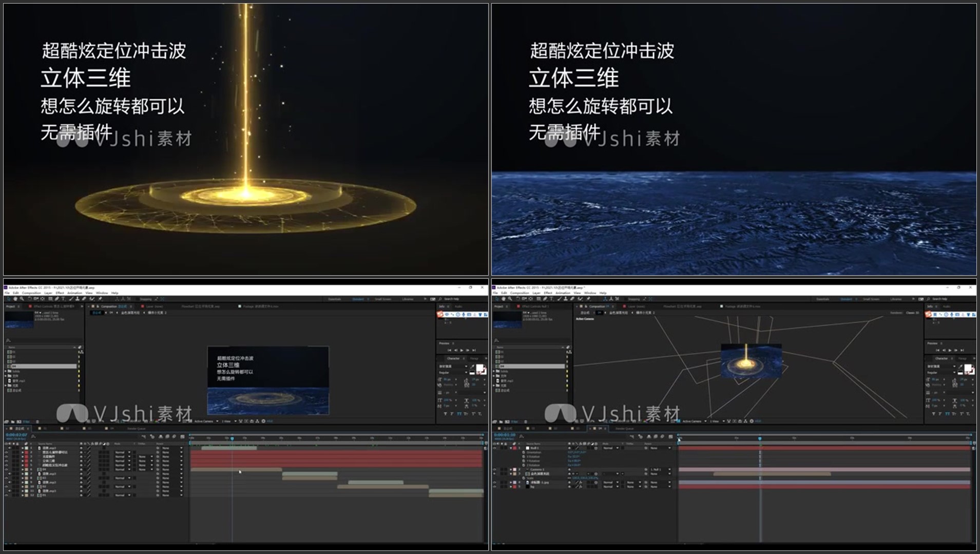Expand the Camera 1 layer properties
The image size is (980, 554).
[x=511, y=470]
